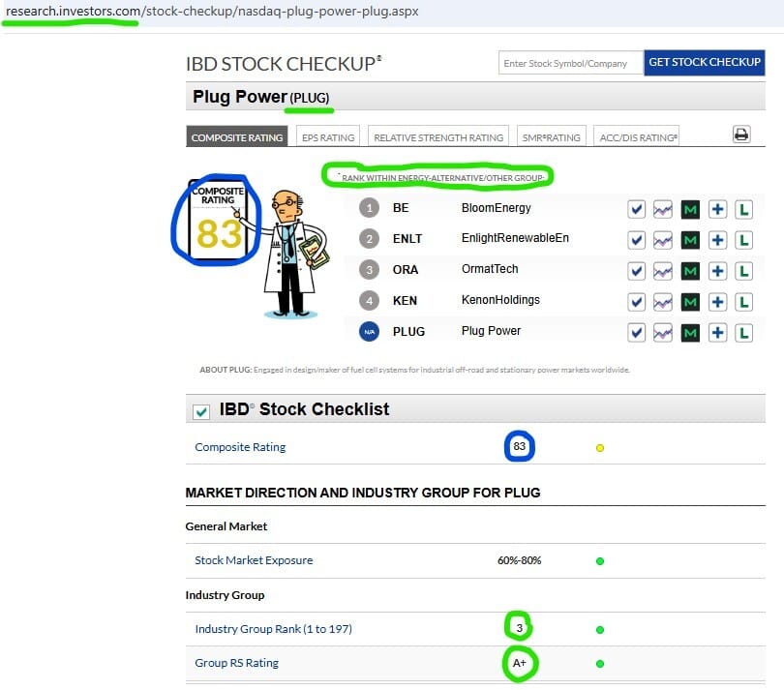Screen dimensions: 784x690
Task: Open the chart icon for EnlightRenewableEn
Action: click(x=662, y=241)
